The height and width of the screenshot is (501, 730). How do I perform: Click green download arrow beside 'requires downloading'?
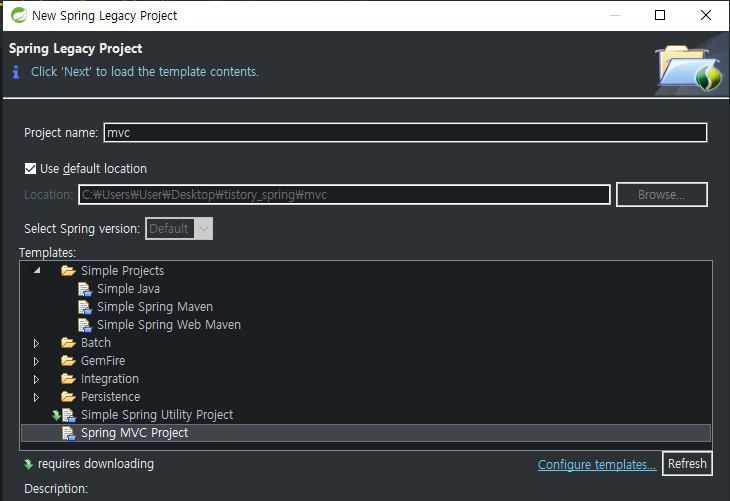[x=28, y=464]
